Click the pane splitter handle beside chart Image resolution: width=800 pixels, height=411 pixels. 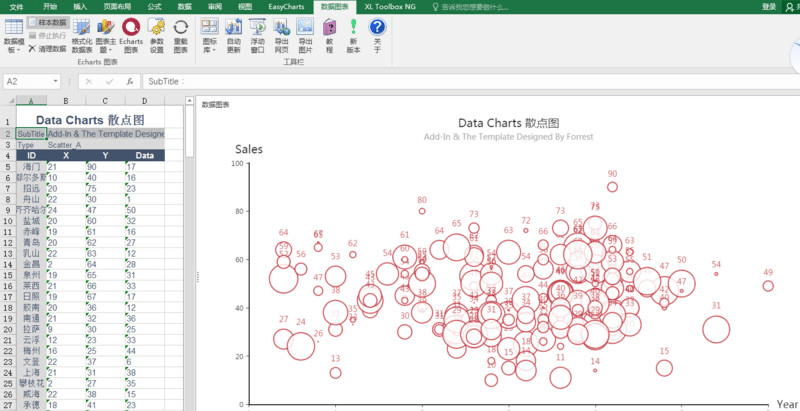tap(198, 277)
